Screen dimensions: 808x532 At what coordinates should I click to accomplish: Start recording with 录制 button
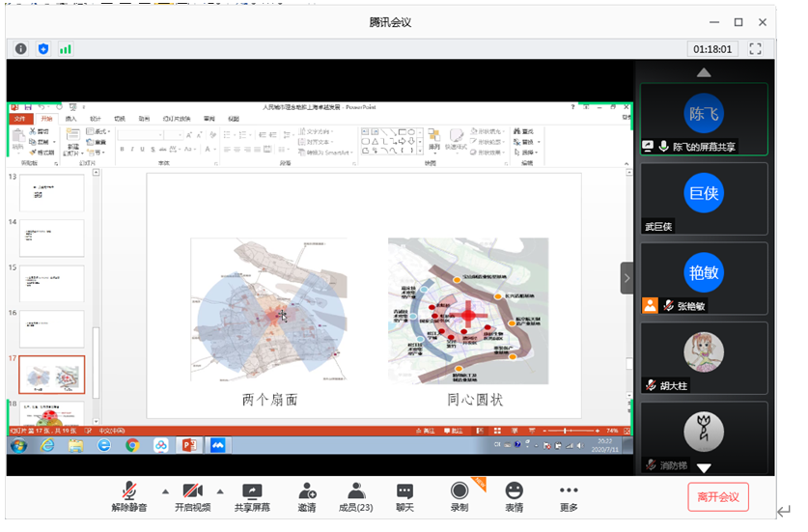coord(460,496)
